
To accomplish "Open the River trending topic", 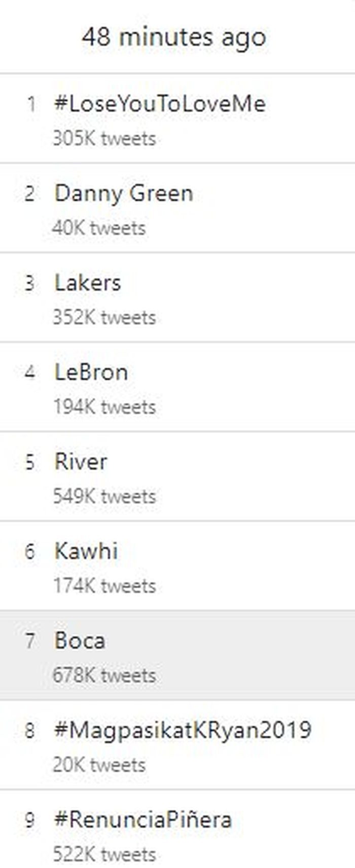I will point(81,462).
